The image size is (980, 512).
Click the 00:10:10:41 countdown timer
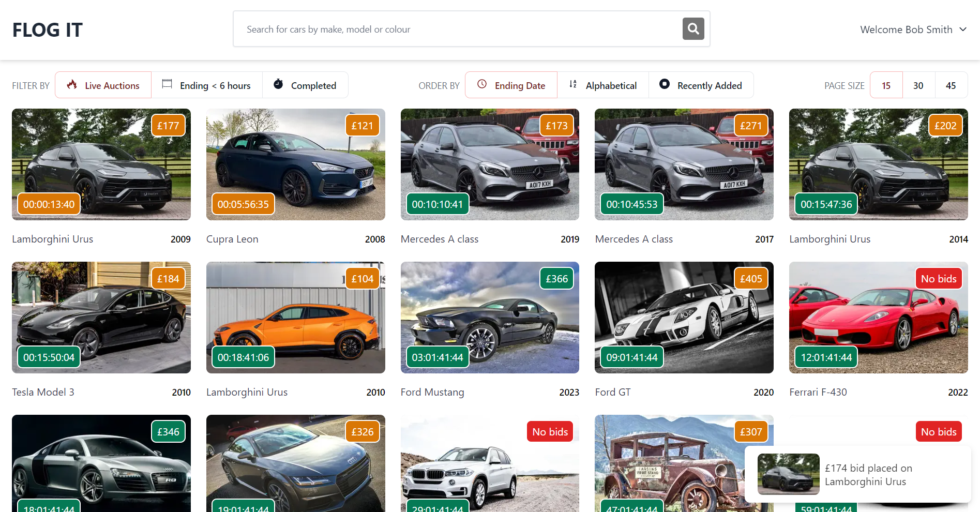point(438,204)
